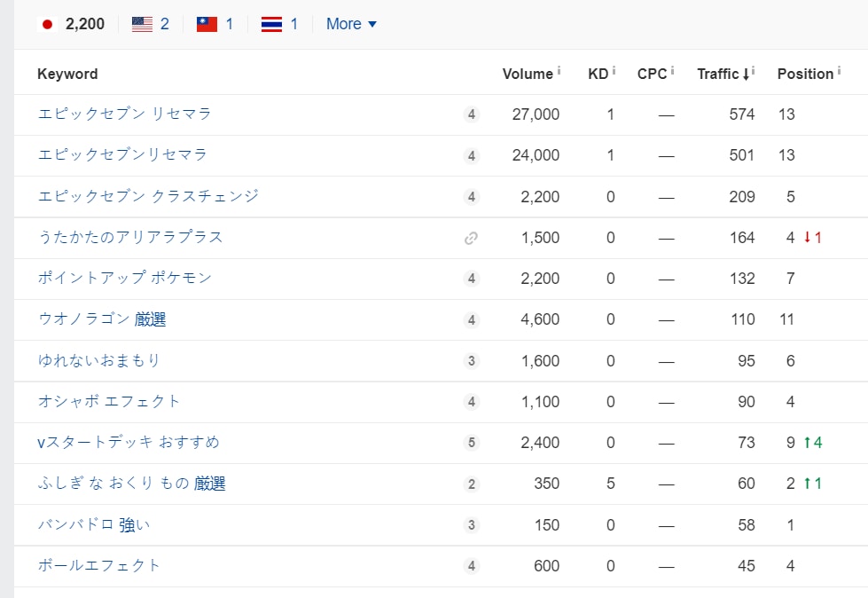Open keyword エピックセブン クラスチェンジ
Screen dimensions: 868x598
[x=148, y=197]
